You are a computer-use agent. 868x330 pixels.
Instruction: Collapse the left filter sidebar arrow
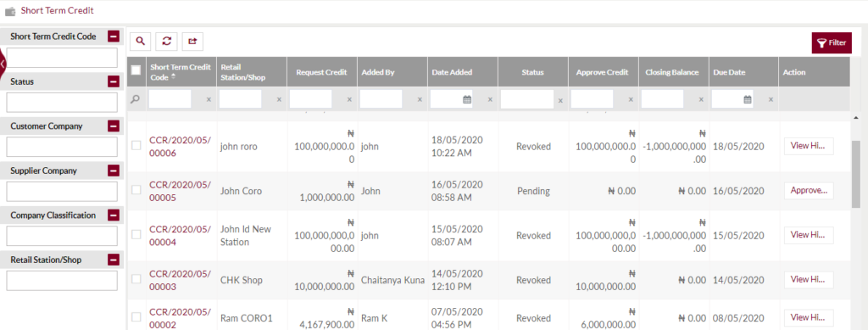click(3, 64)
